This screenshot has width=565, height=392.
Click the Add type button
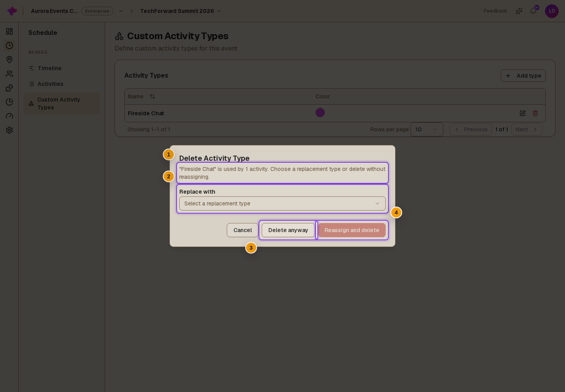point(523,76)
